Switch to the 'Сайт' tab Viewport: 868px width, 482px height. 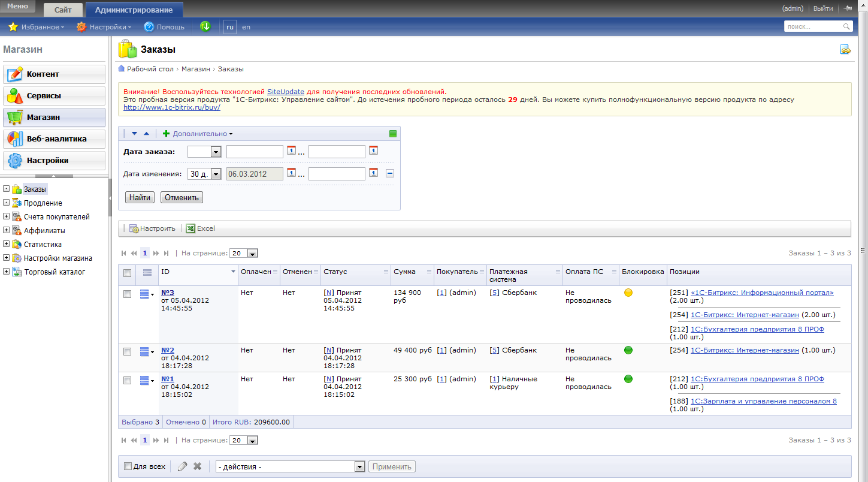[x=62, y=10]
